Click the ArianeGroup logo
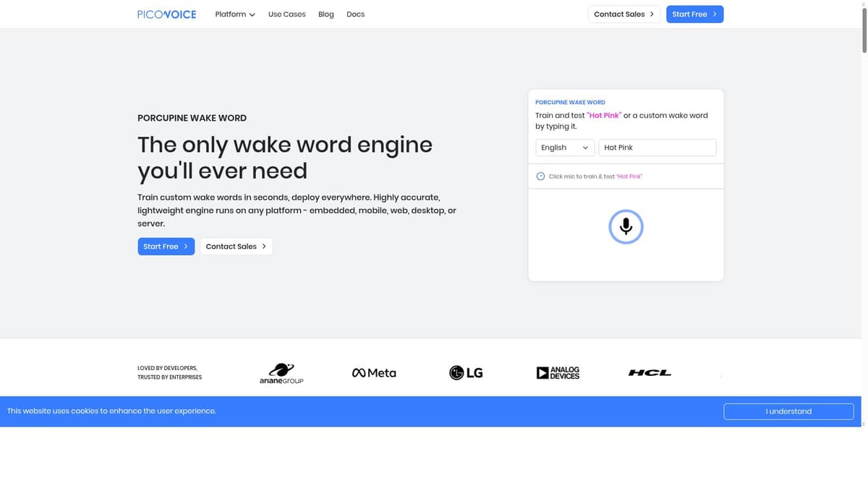This screenshot has width=868, height=488. click(281, 373)
